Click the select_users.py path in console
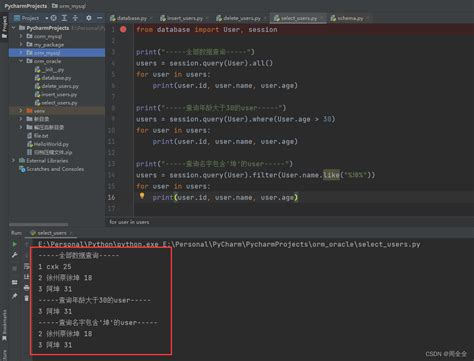Screen dimensions: 474x361 (x=292, y=244)
